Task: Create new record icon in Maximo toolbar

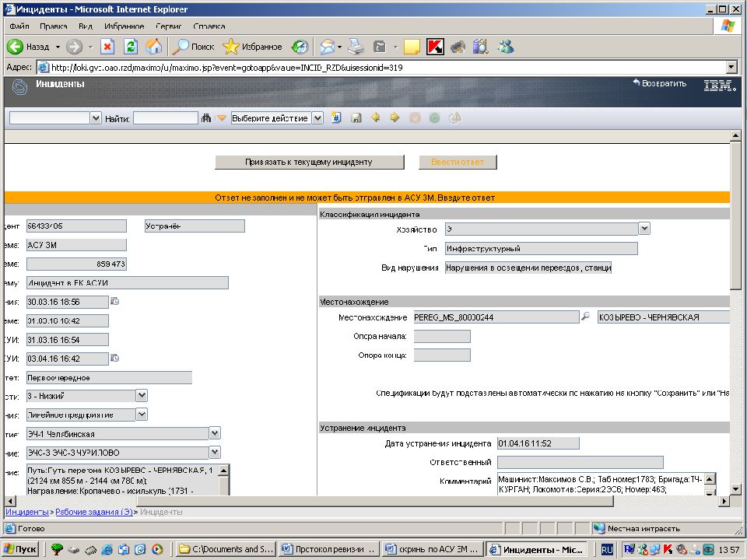Action: point(336,117)
